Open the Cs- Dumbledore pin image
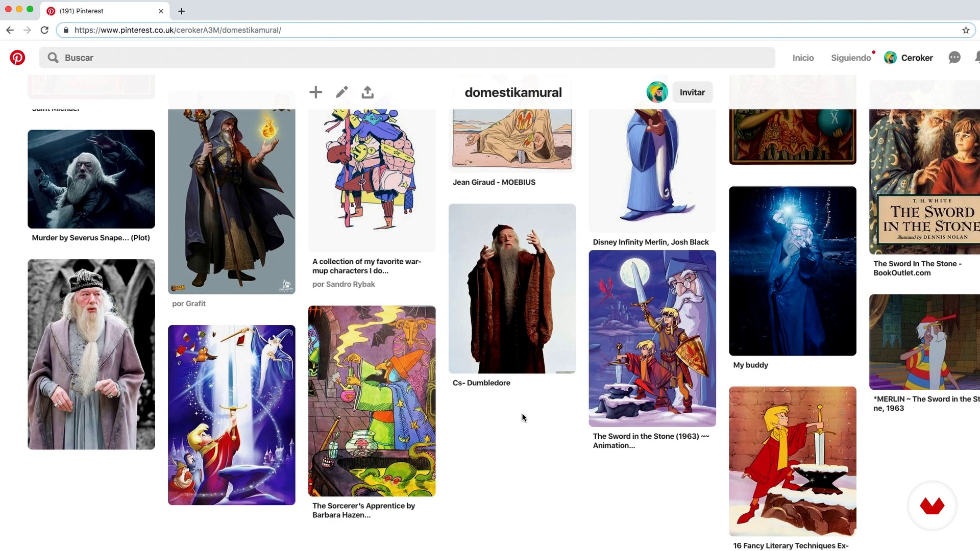 click(512, 289)
